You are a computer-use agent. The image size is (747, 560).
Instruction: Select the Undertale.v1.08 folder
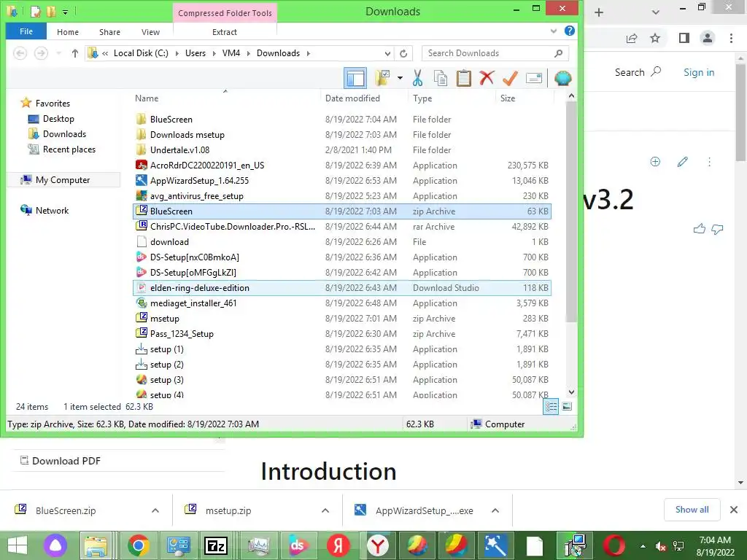[x=179, y=150]
